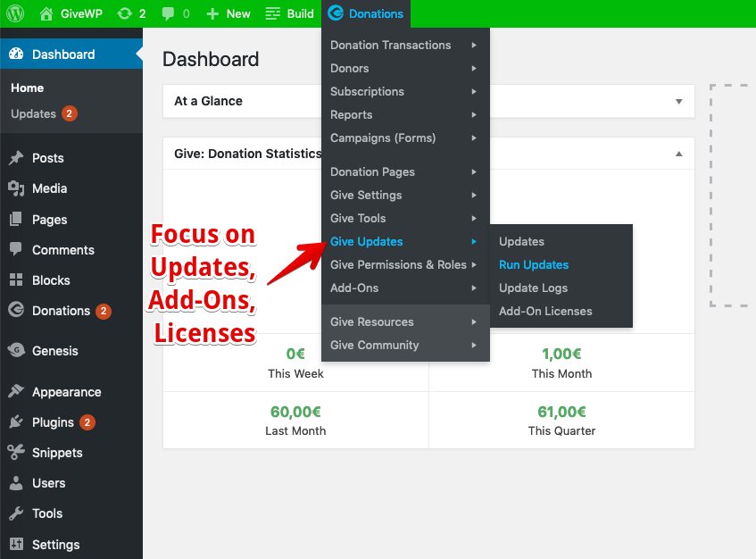Click the New label in admin bar
The image size is (756, 559).
click(238, 13)
